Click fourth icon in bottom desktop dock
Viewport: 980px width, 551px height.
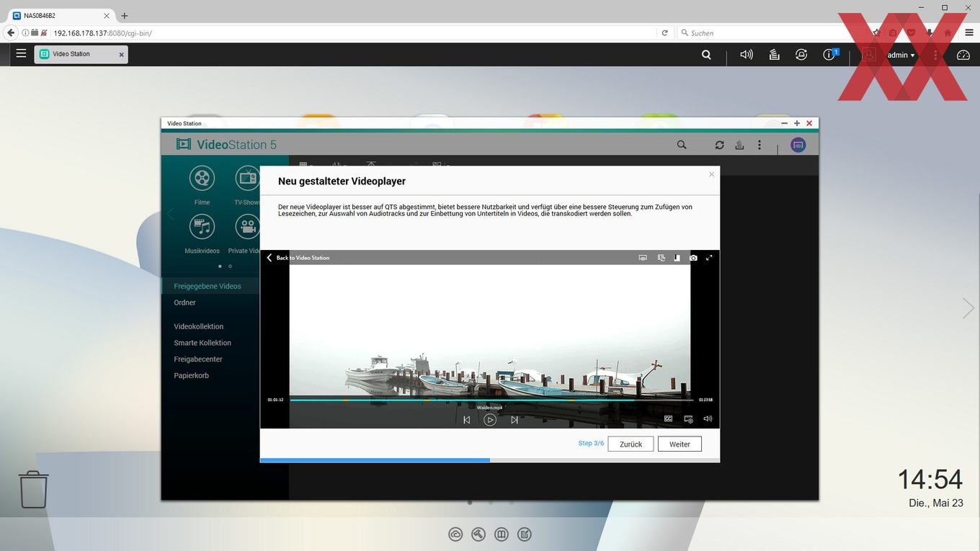pos(525,534)
